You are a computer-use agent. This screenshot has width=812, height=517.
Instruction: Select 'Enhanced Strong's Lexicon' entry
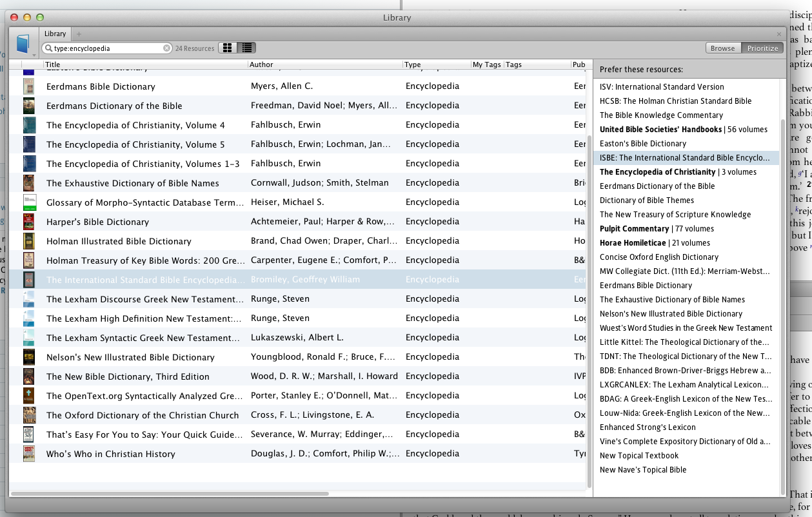pos(648,427)
